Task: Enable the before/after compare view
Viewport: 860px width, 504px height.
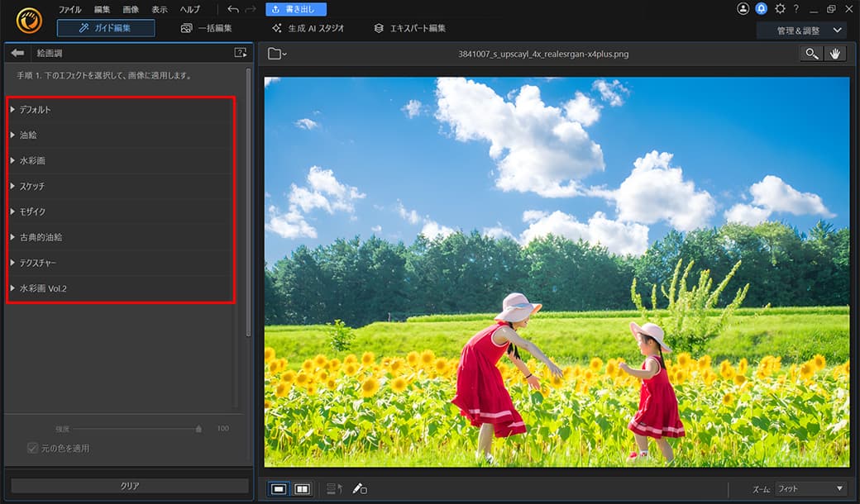Action: tap(301, 489)
